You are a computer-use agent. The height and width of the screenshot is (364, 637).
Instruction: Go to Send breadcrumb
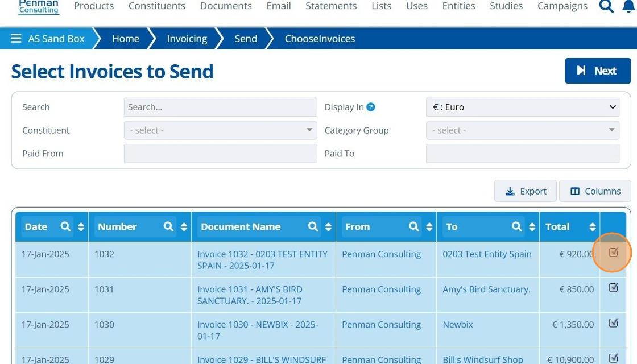tap(246, 39)
